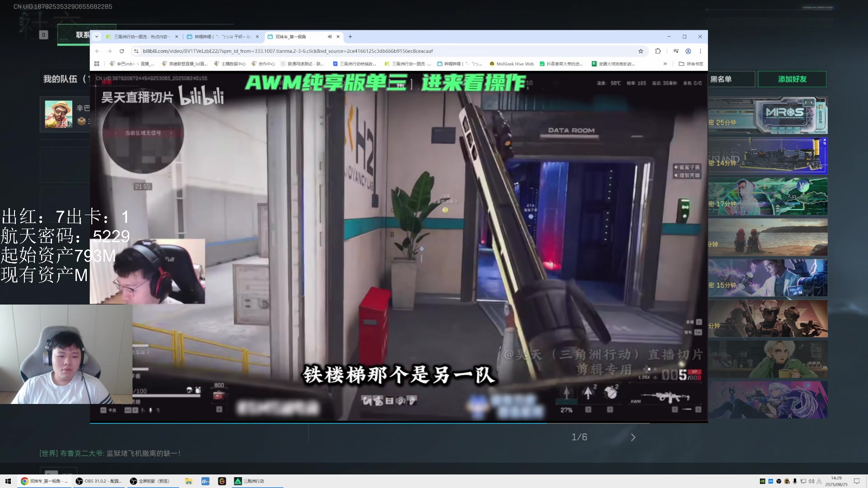The height and width of the screenshot is (488, 868).
Task: Close the 双妹车_第一视角 browser tab
Action: tap(338, 37)
